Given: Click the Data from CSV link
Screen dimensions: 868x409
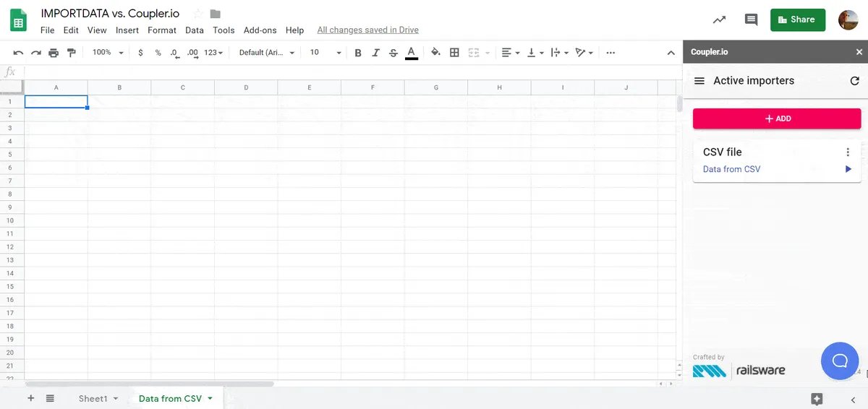Looking at the screenshot, I should [731, 169].
